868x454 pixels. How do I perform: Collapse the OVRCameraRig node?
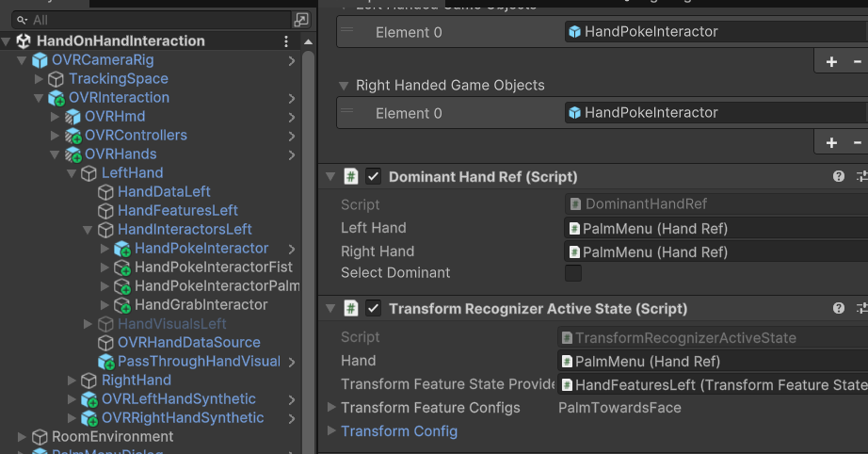[x=23, y=59]
